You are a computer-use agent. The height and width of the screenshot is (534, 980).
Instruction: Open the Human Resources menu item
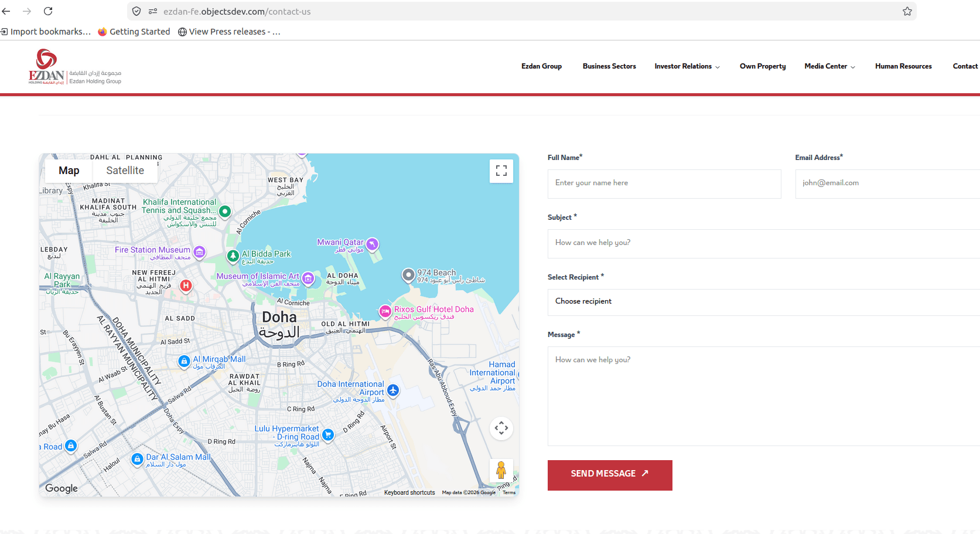[903, 66]
